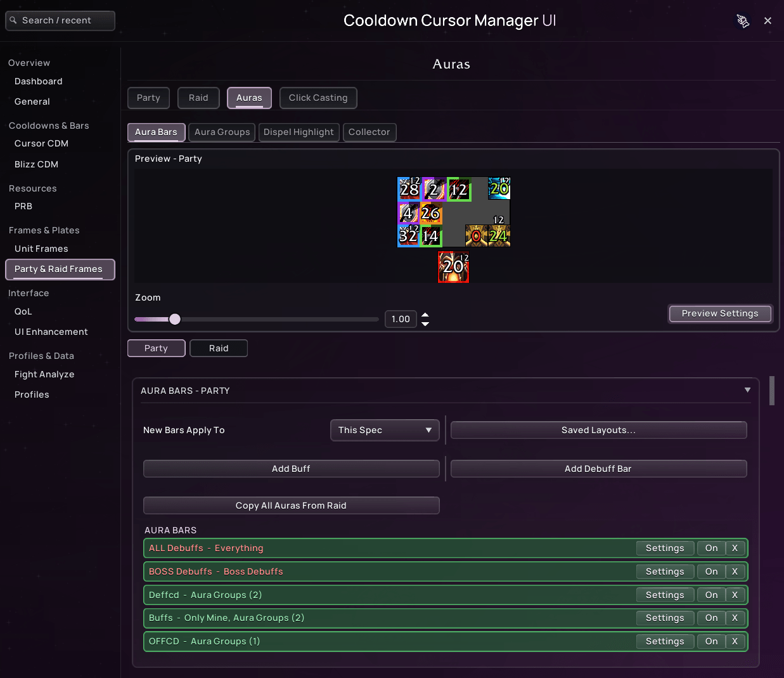784x678 pixels.
Task: Remove the BOSS Debuffs bar with X
Action: tap(735, 571)
